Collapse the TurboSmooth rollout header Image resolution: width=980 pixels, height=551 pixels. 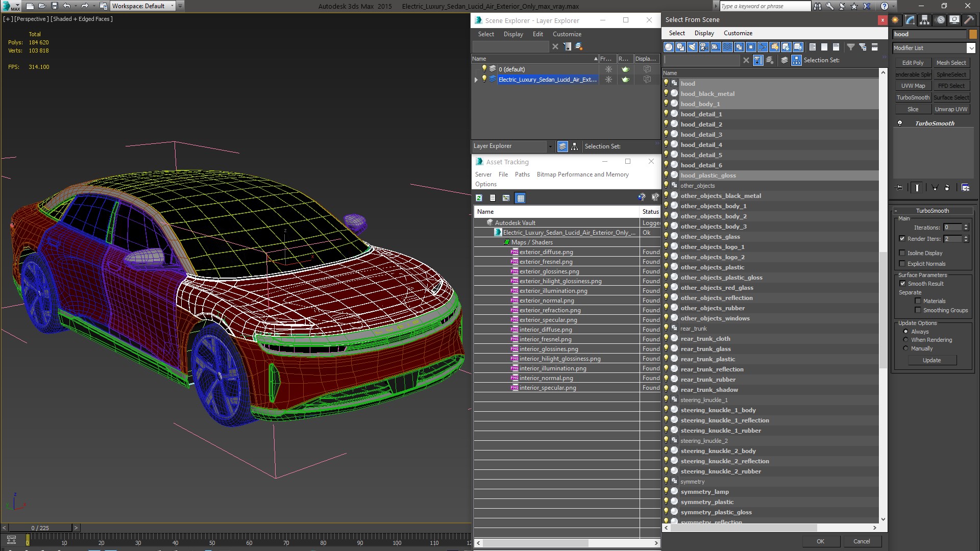pyautogui.click(x=933, y=211)
